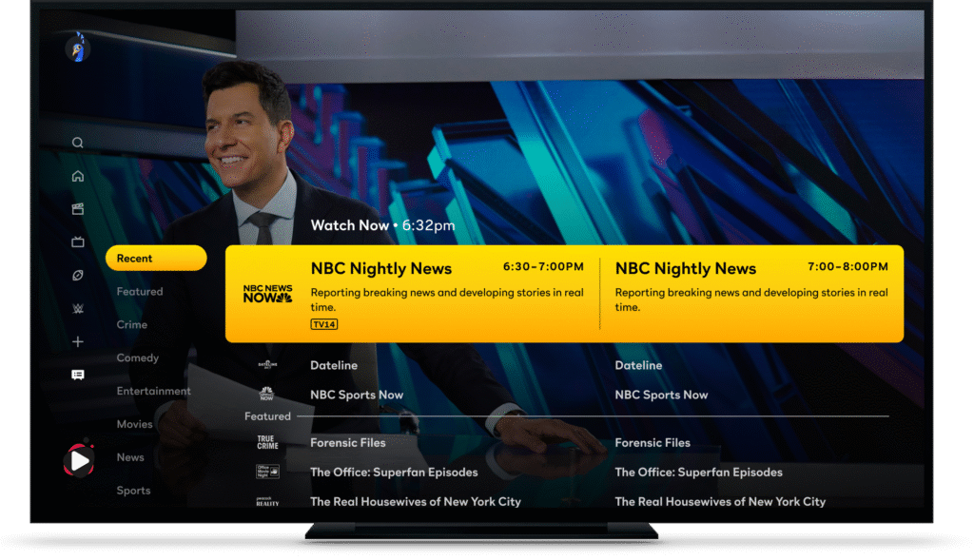Open the Movies clapperboard icon

[x=77, y=208]
